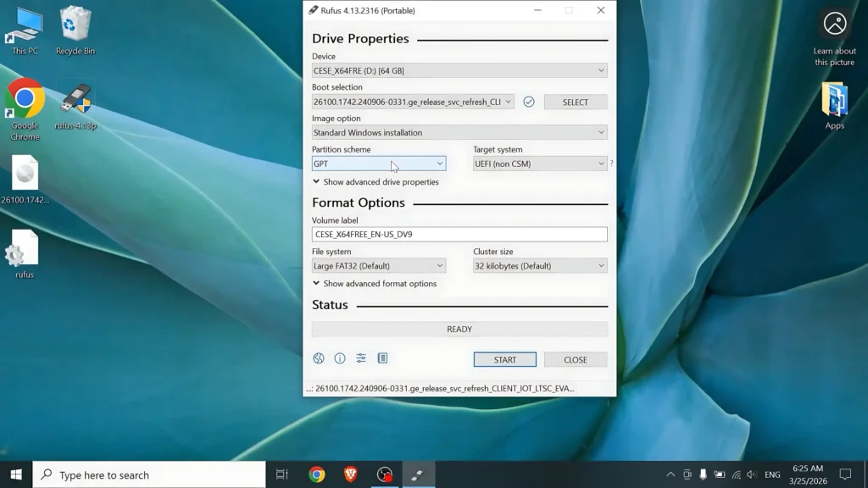This screenshot has height=488, width=868.
Task: Open the Cluster size dropdown
Action: [540, 266]
